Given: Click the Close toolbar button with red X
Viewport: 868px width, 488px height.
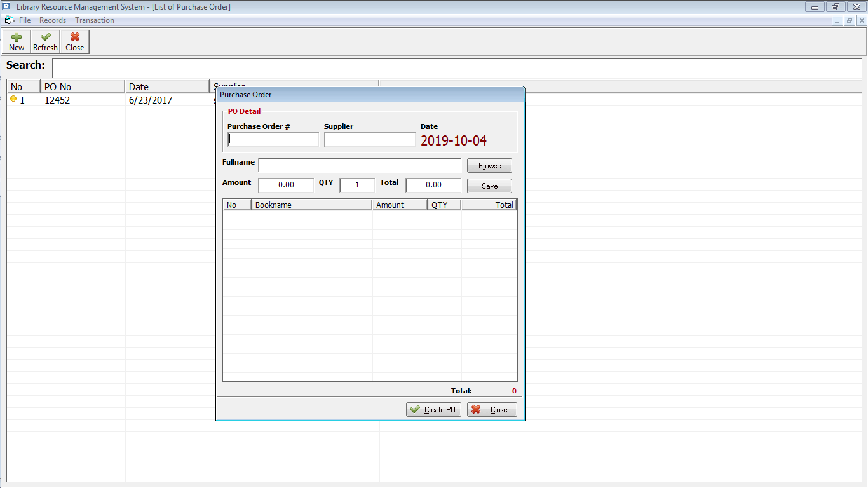Looking at the screenshot, I should click(x=75, y=41).
